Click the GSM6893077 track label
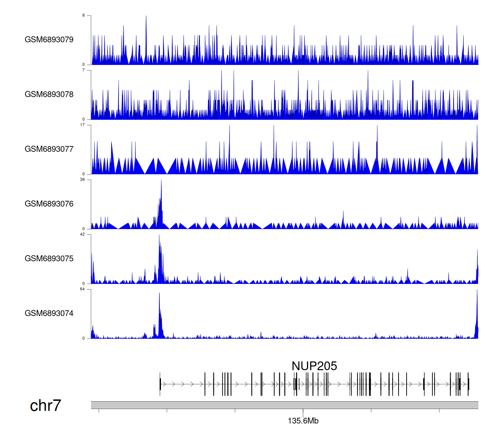504x444 pixels. (49, 149)
